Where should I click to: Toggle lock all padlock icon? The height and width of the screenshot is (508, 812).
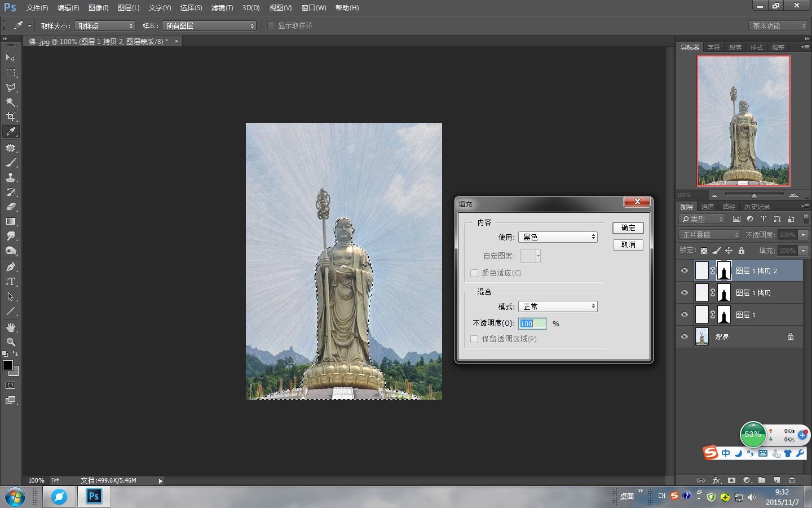click(742, 251)
